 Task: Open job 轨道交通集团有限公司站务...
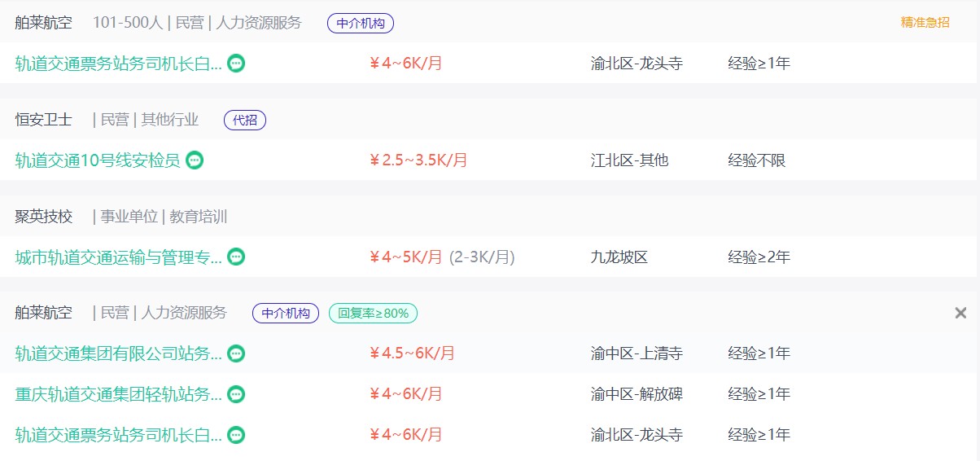point(119,353)
